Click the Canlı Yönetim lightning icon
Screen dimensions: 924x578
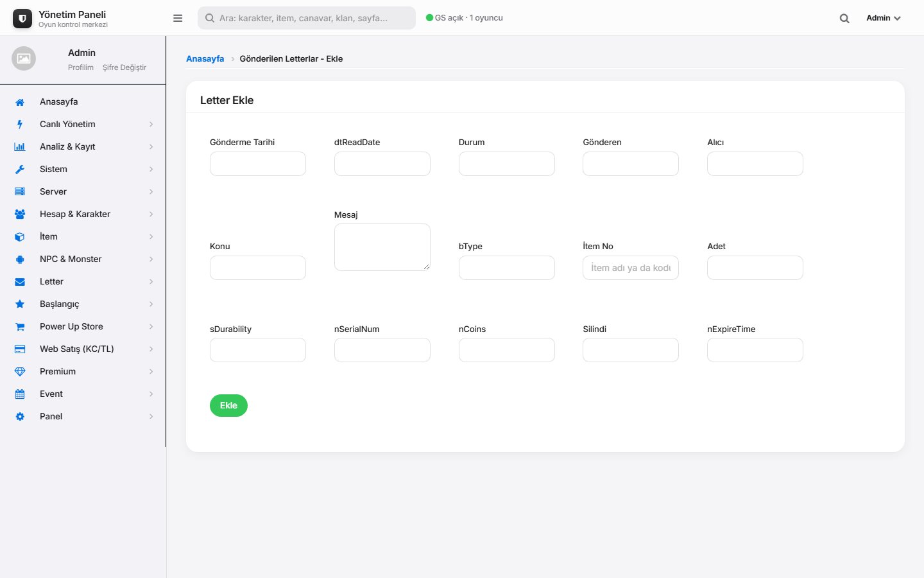click(20, 125)
